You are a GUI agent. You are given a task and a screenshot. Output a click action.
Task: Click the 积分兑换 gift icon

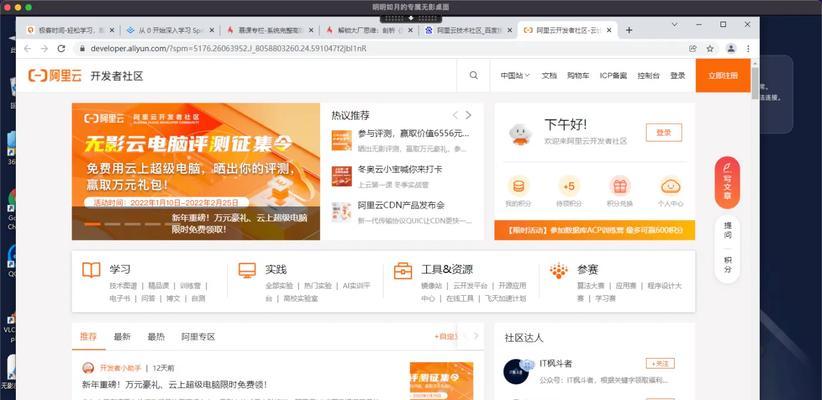(620, 186)
